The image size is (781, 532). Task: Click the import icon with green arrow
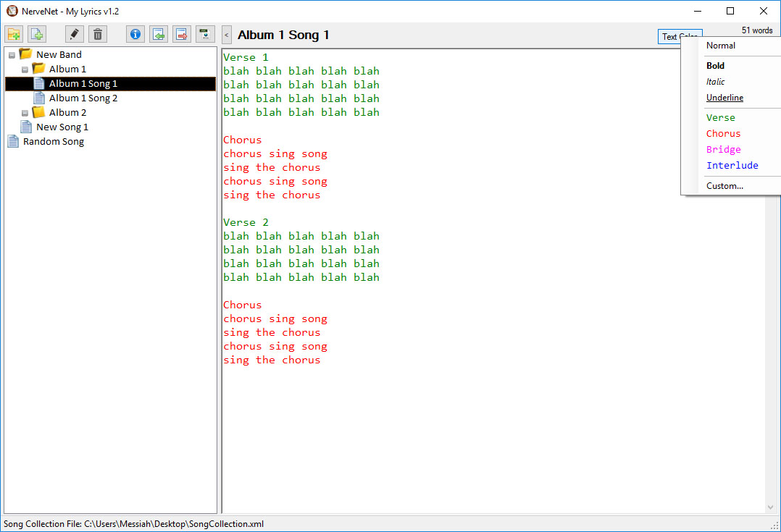(159, 34)
